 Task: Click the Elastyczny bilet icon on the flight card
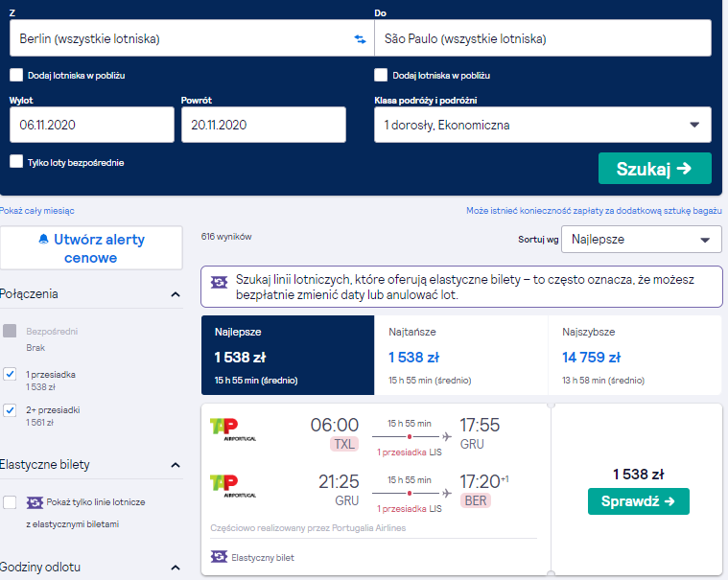[219, 556]
